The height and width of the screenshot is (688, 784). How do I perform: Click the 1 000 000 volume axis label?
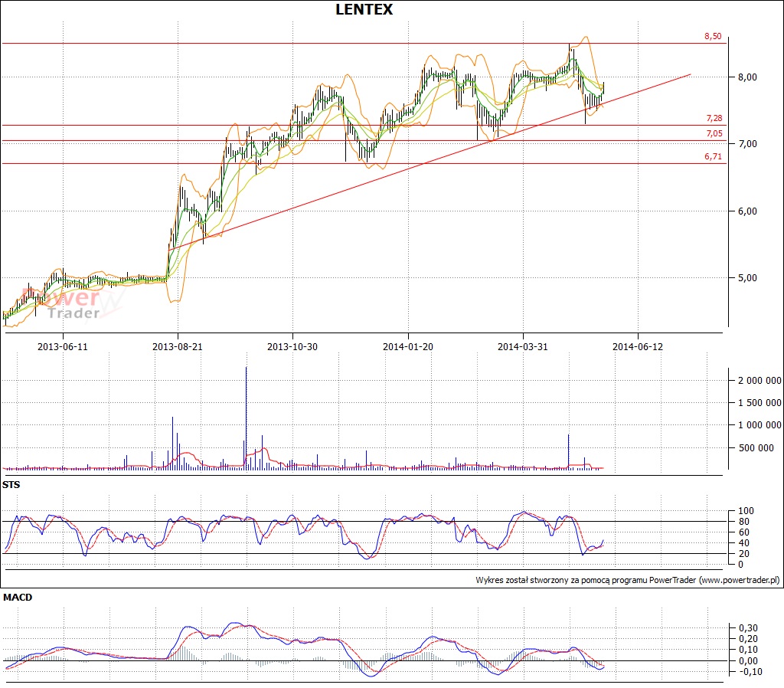pos(759,424)
